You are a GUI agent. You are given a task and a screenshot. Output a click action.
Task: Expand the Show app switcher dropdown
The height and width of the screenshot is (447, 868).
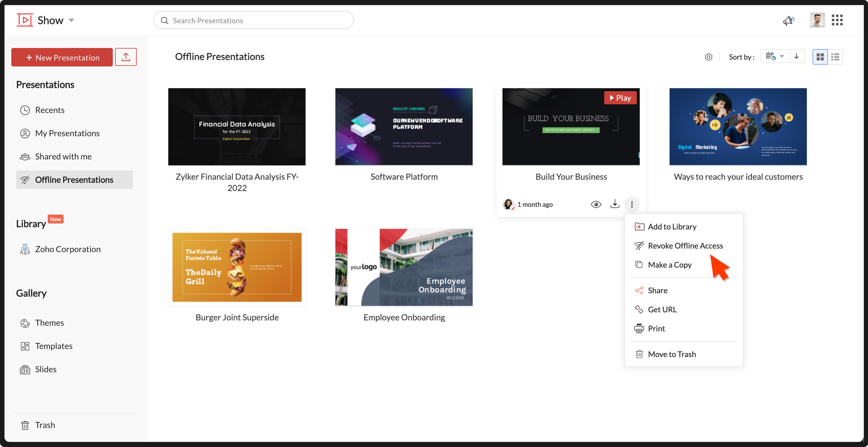[71, 20]
